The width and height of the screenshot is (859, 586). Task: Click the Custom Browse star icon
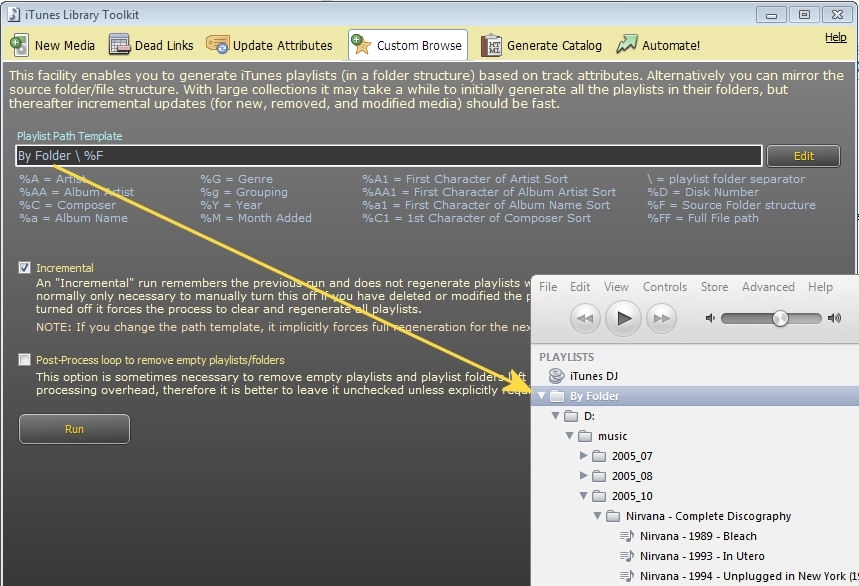(361, 44)
